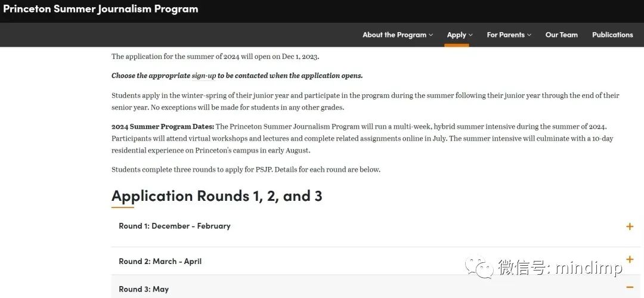Collapse Round 3 minus icon
Image resolution: width=644 pixels, height=298 pixels.
(630, 287)
